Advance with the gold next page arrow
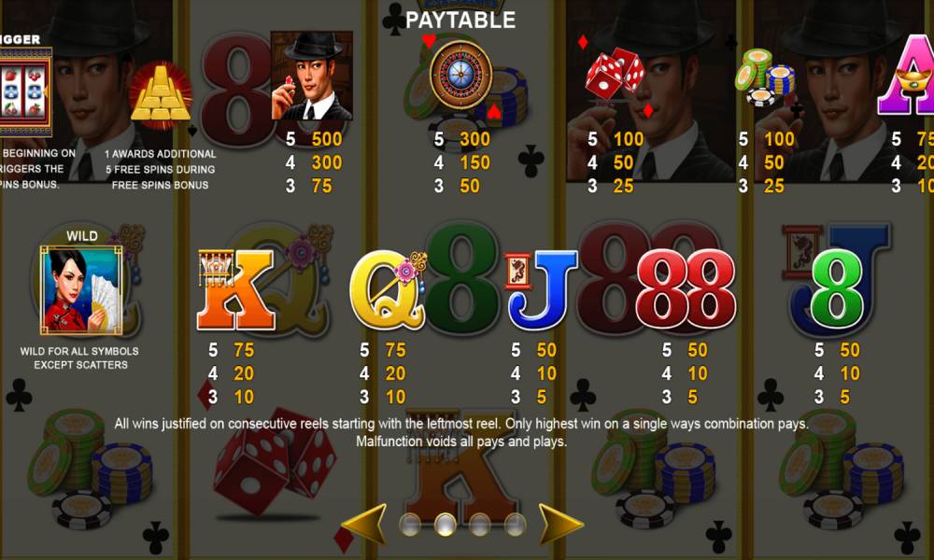Image resolution: width=934 pixels, height=560 pixels. 560,524
